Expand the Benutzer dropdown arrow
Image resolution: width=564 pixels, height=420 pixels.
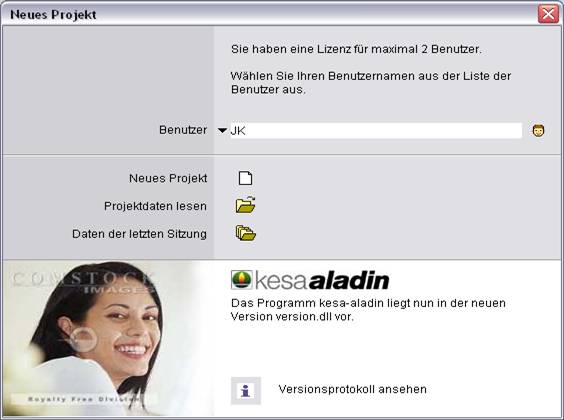[x=222, y=131]
